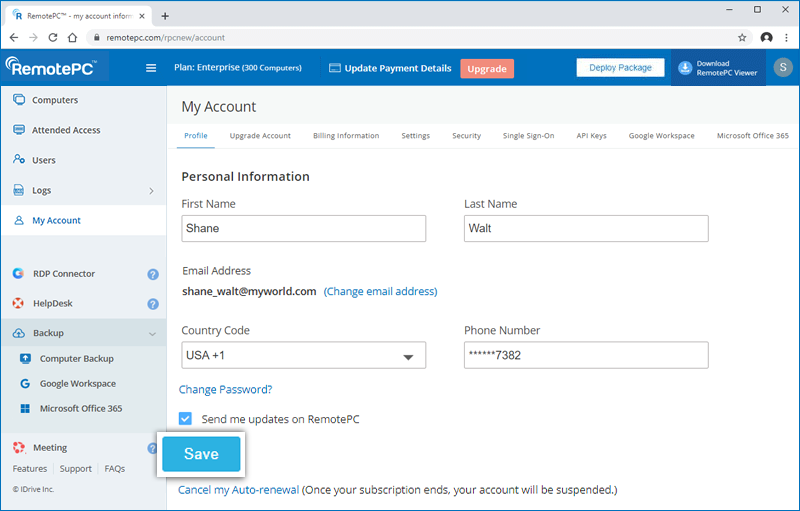
Task: Toggle Send me updates on RemotePC checkbox
Action: 185,419
